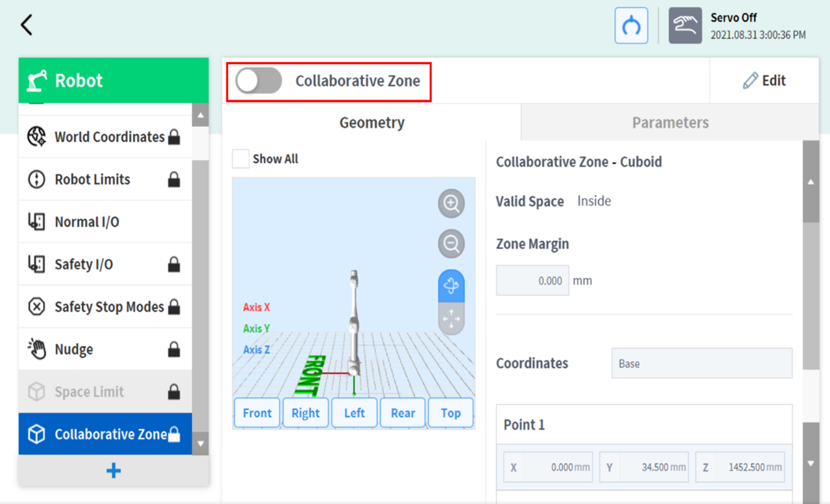Check the Show All checkbox
Viewport: 830px width, 504px height.
coord(241,159)
